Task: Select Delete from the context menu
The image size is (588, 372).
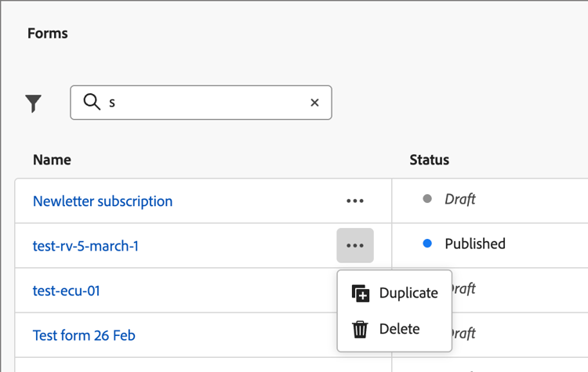Action: 399,329
